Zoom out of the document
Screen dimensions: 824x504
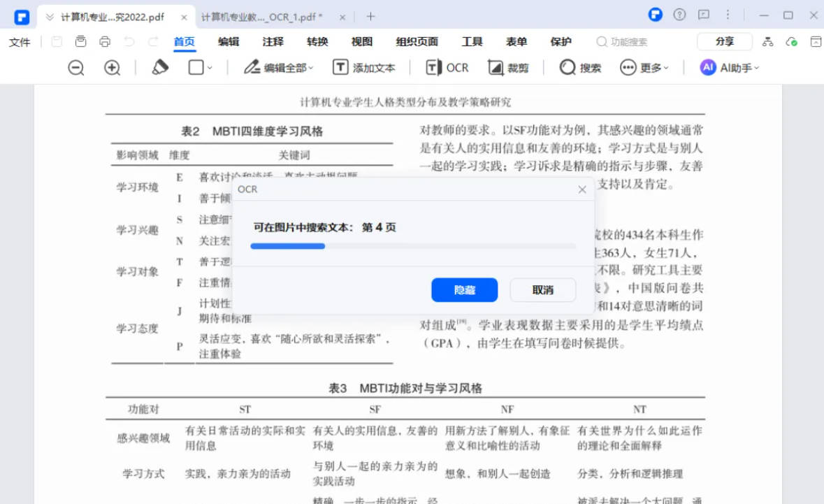click(75, 68)
